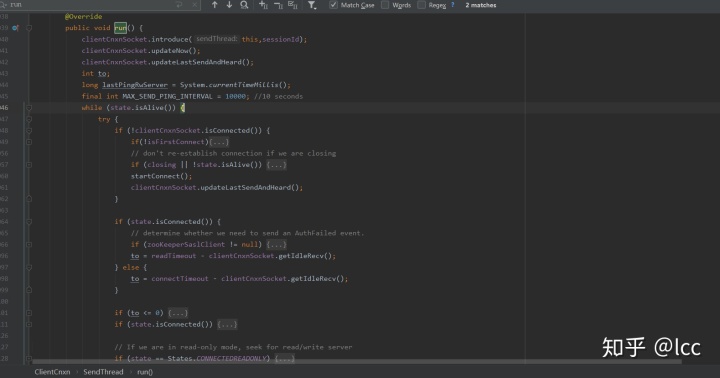720x378 pixels.
Task: Click the horizontal scrollbar at editor bottom
Action: (x=357, y=362)
